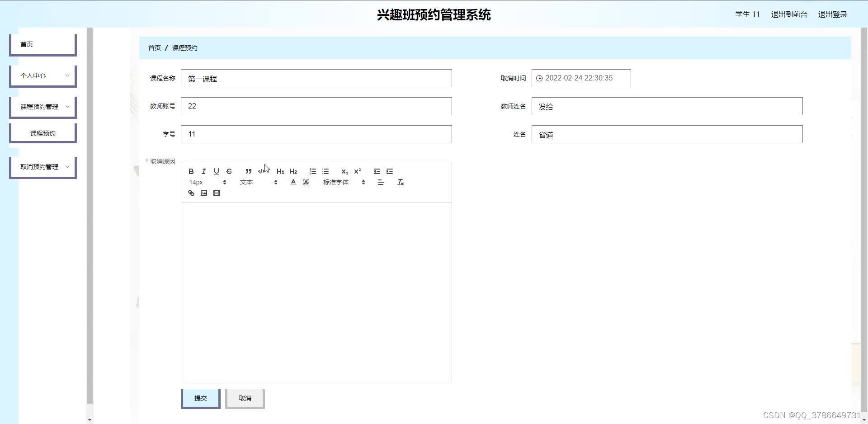868x424 pixels.
Task: Open the 取消时间 datetime picker field
Action: click(581, 78)
